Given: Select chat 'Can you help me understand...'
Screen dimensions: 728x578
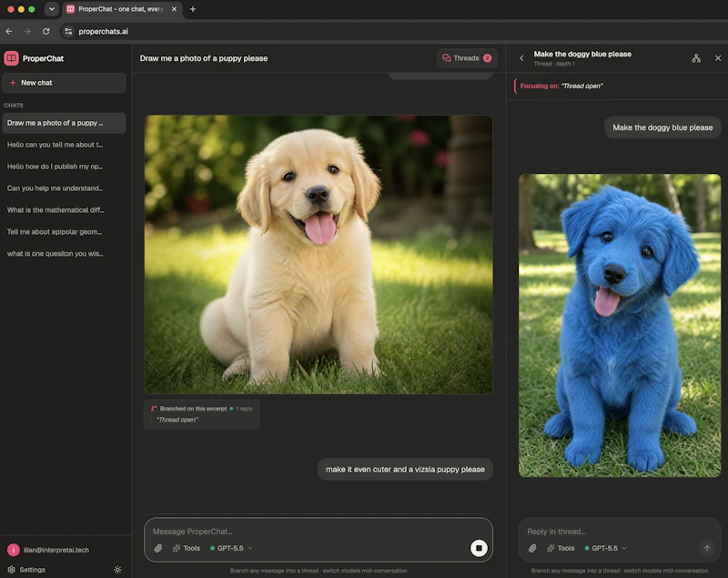Looking at the screenshot, I should coord(64,188).
